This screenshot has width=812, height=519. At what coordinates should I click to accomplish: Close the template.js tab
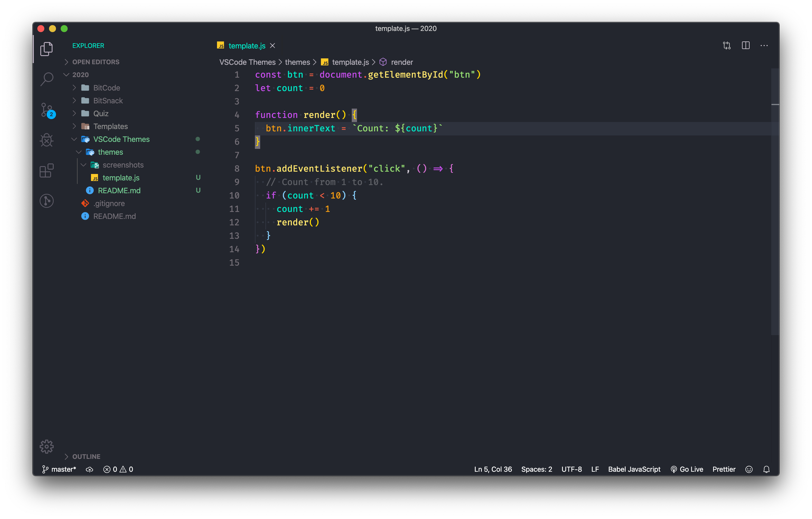point(272,46)
